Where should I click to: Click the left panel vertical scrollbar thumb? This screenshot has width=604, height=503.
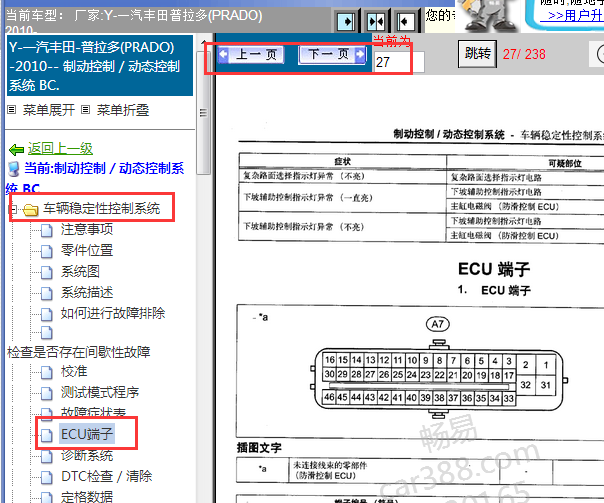click(203, 112)
